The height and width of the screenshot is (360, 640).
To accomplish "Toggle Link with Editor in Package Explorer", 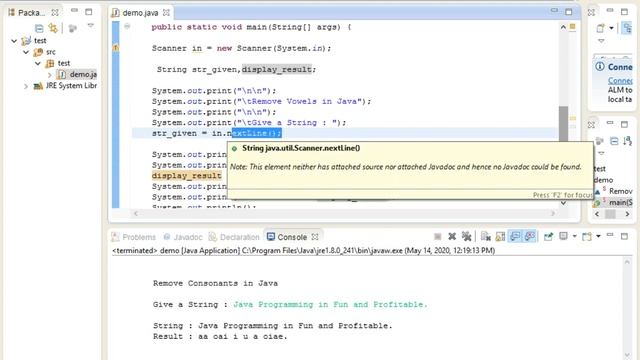I will pyautogui.click(x=53, y=28).
